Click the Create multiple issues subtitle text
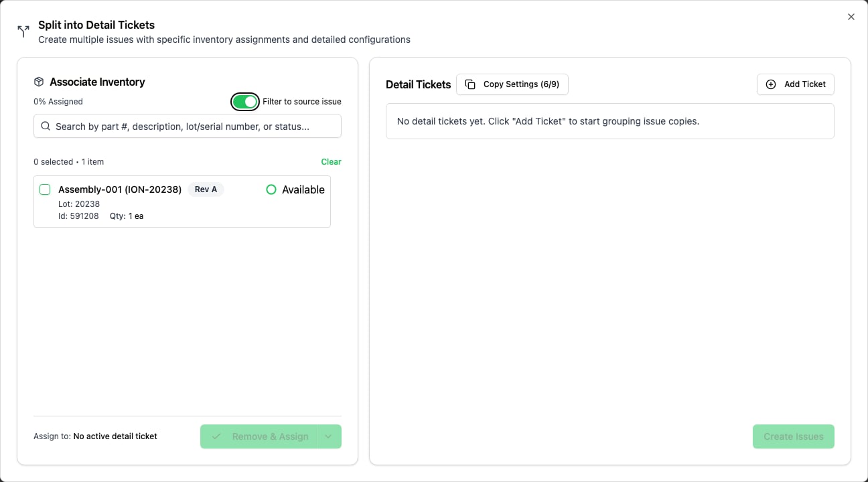 pos(224,39)
